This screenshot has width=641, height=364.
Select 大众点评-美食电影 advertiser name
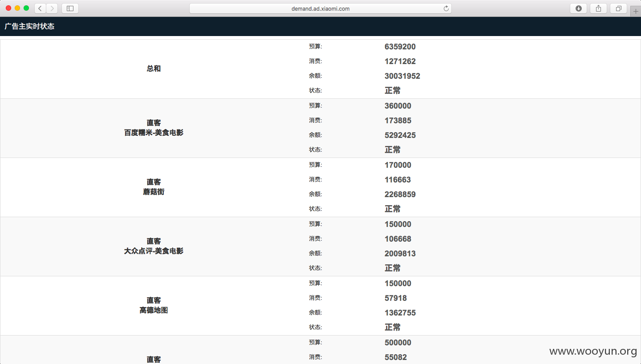tap(154, 251)
